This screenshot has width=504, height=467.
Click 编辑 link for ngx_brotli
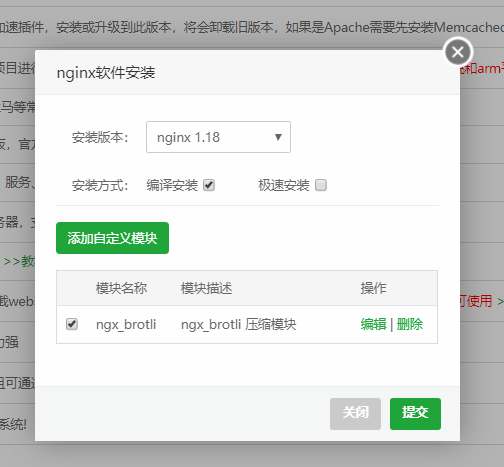pyautogui.click(x=373, y=324)
